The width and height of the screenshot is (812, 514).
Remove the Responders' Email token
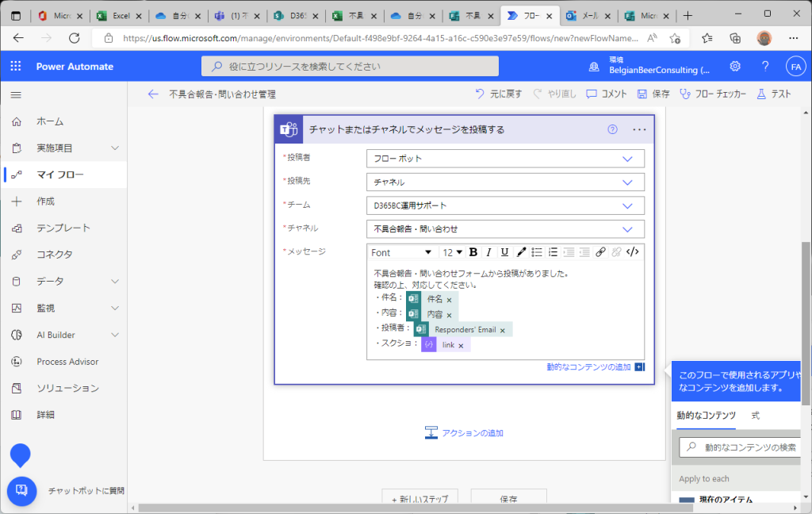(502, 330)
